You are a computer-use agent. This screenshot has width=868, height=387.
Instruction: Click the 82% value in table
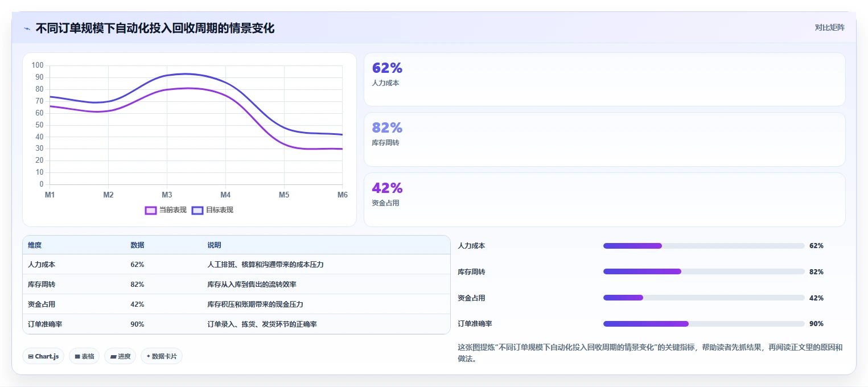click(x=137, y=285)
